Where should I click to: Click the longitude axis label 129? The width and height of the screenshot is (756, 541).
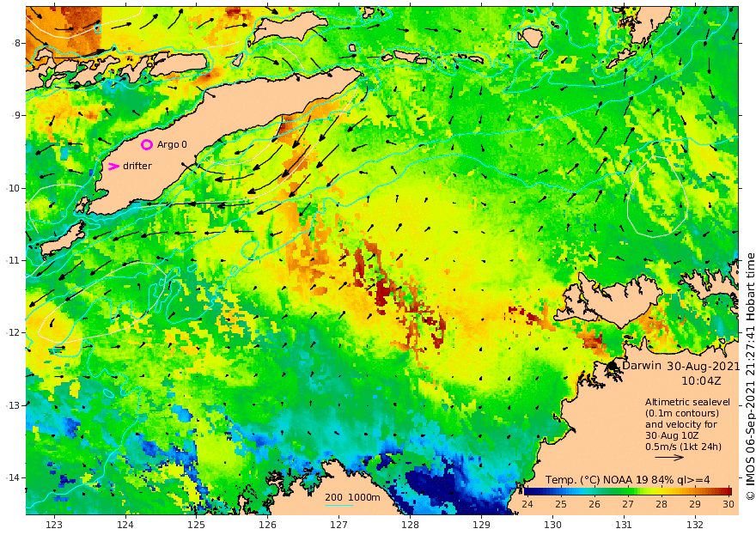(x=481, y=525)
